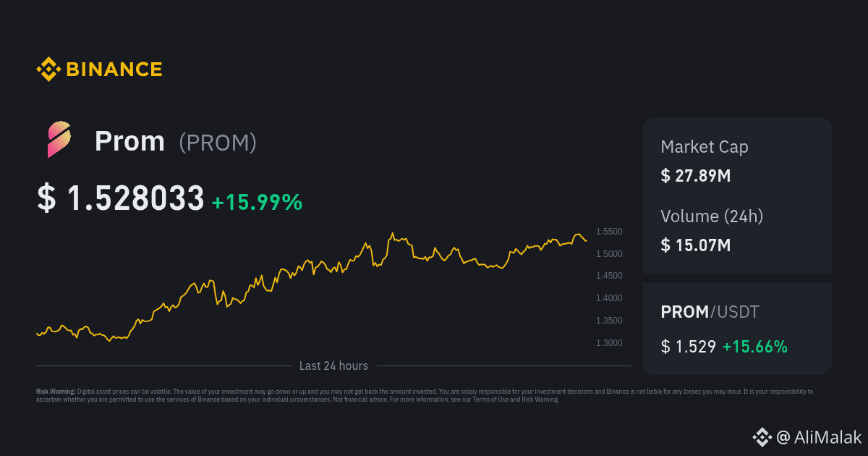
Task: Click the +15.66% pair change
Action: tap(755, 347)
